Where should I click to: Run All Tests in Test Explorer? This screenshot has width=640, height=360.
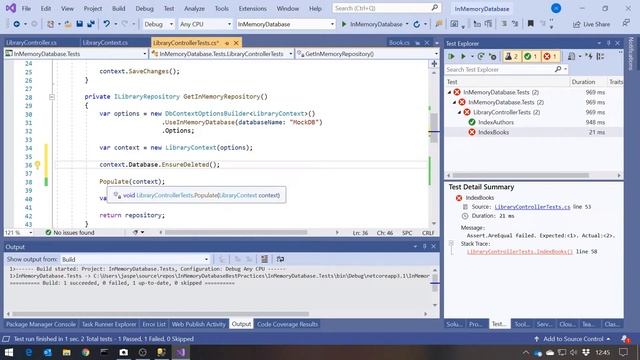click(451, 56)
